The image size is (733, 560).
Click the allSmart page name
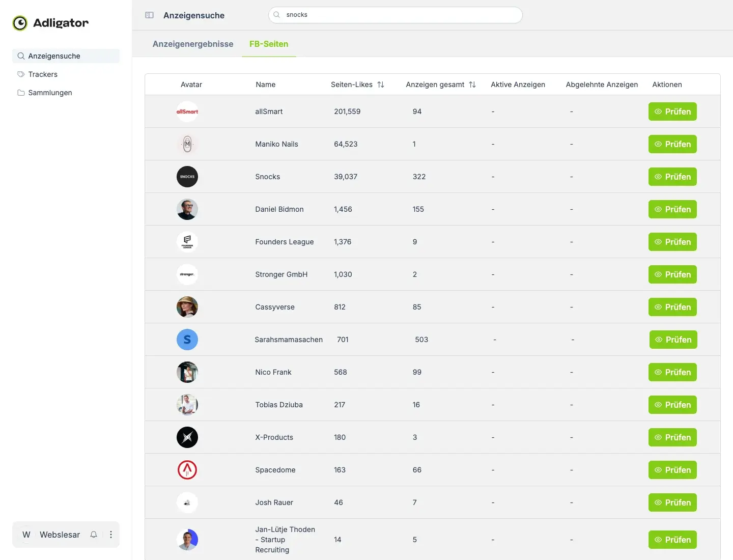(269, 111)
